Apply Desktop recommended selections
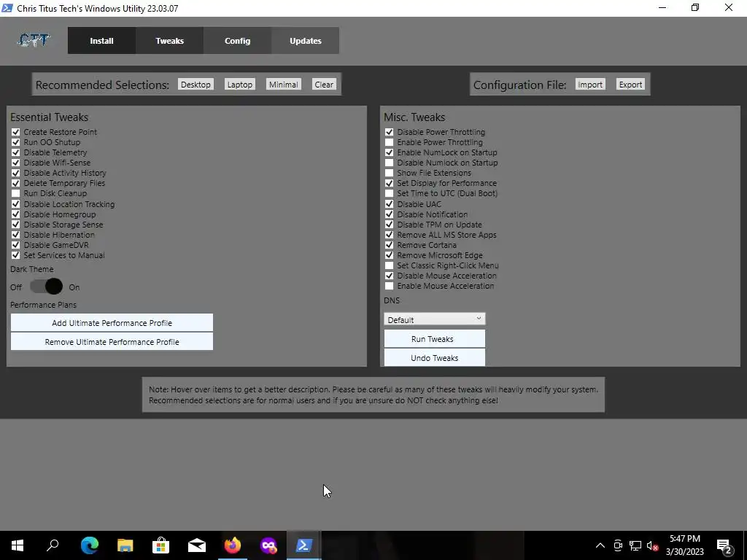The height and width of the screenshot is (560, 747). 196,85
